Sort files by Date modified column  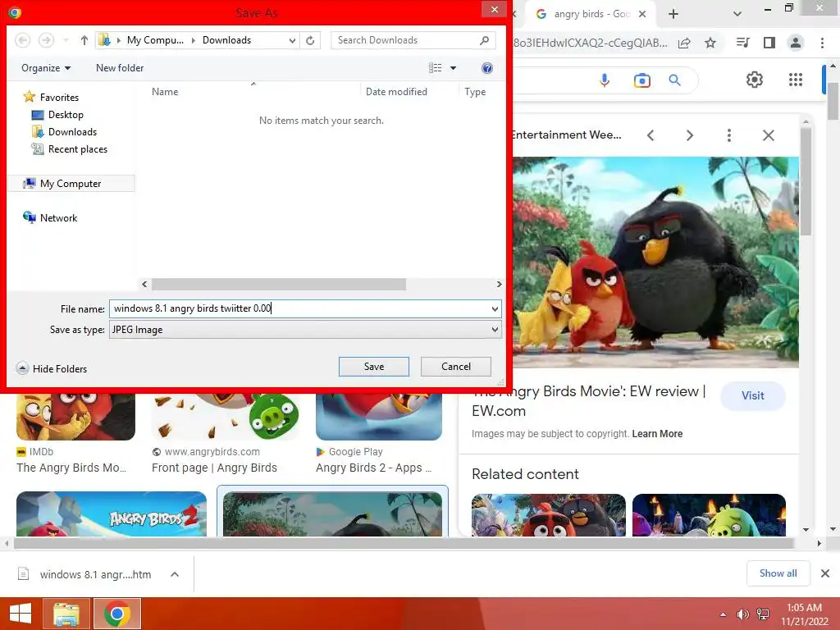[396, 92]
